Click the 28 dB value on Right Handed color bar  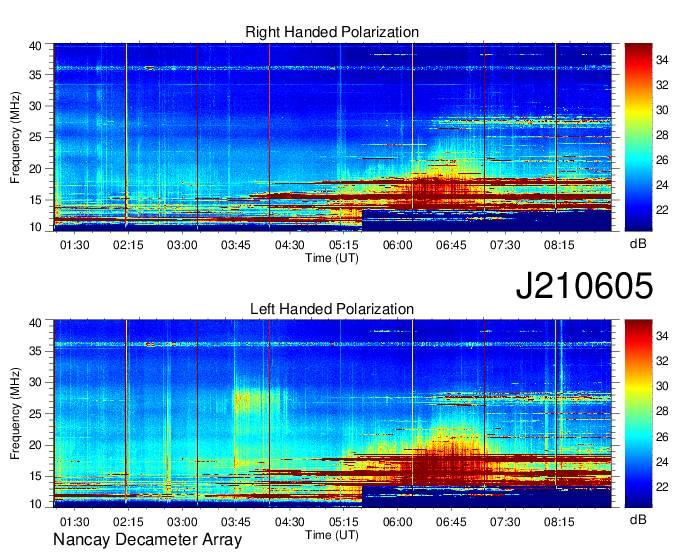click(x=662, y=135)
